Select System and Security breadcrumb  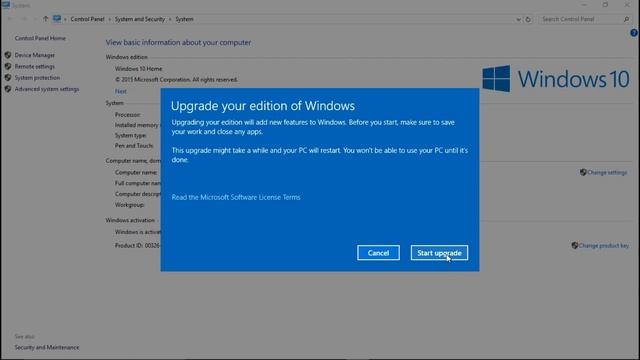(140, 19)
